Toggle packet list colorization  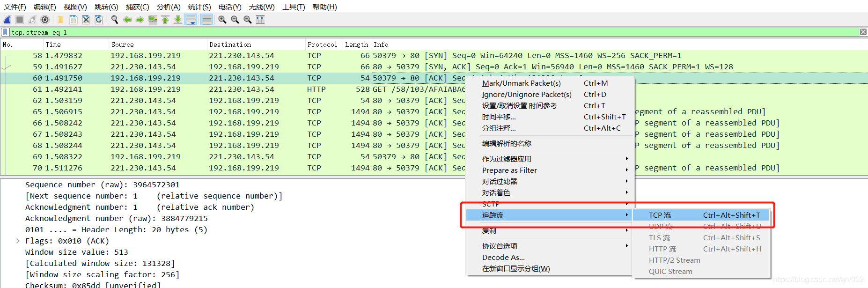(x=206, y=20)
